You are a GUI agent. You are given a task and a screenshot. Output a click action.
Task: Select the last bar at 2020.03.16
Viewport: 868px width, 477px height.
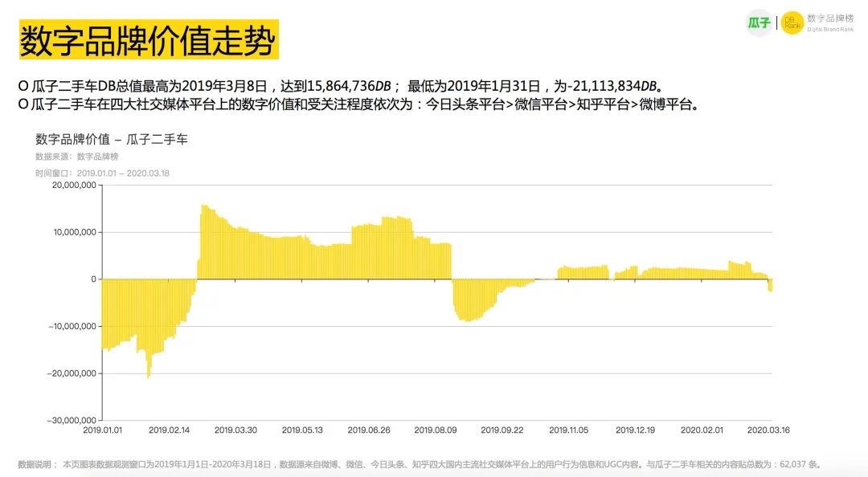pos(772,283)
